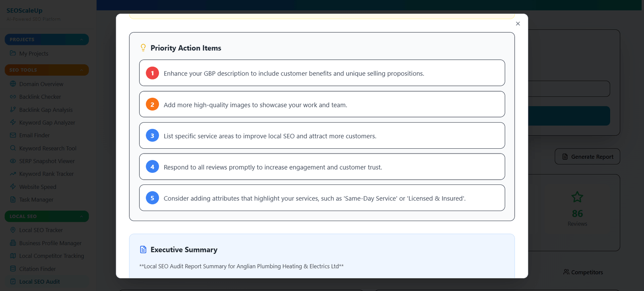The image size is (644, 291).
Task: Click the dark teal button behind modal
Action: 569,116
